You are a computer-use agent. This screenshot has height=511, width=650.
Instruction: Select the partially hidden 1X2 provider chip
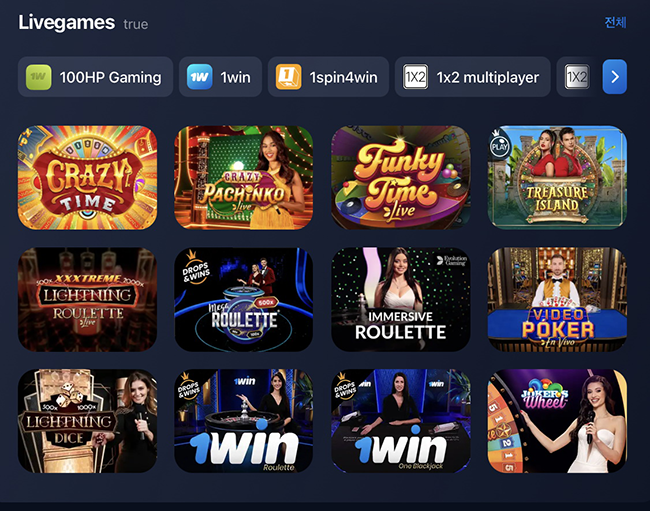click(x=577, y=77)
